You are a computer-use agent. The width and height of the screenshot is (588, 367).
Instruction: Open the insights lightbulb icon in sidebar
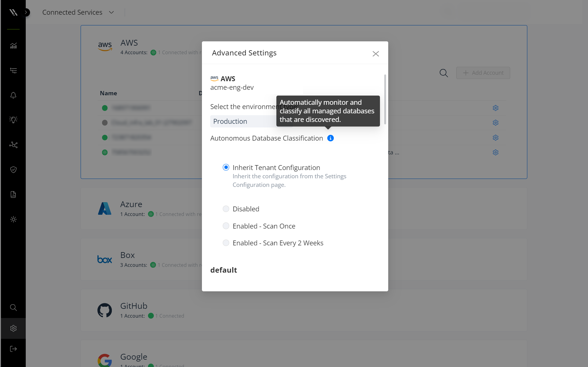point(13,120)
